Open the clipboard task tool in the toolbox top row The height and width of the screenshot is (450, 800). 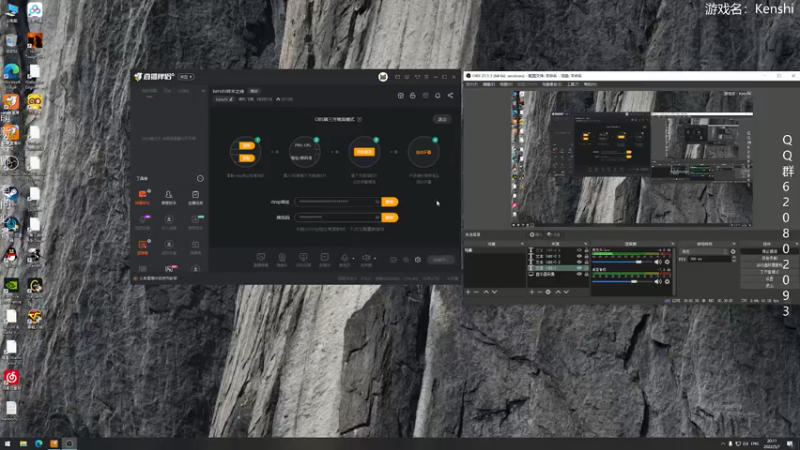[195, 194]
